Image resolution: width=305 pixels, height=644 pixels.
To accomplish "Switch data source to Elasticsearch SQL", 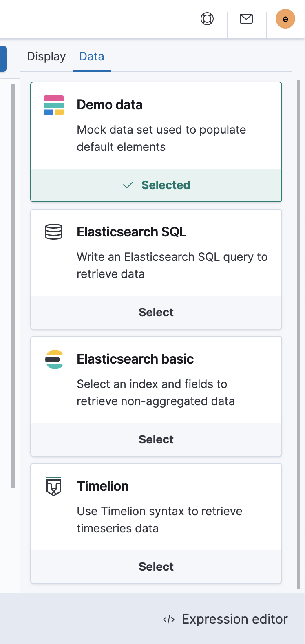I will coord(156,312).
